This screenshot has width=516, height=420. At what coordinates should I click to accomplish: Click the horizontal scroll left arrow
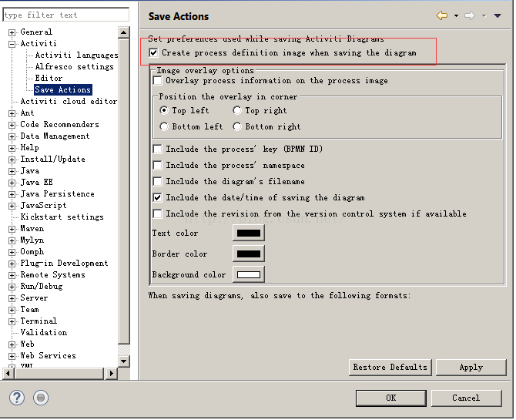(8, 374)
